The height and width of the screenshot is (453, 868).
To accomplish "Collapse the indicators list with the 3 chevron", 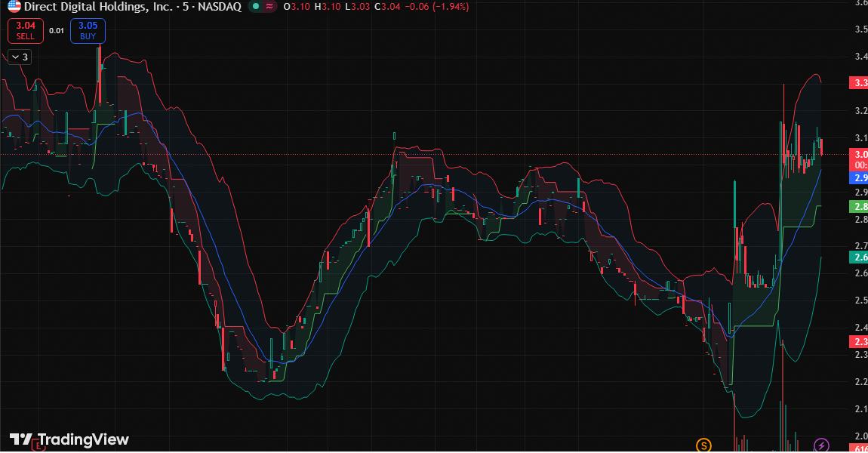I will (x=17, y=56).
